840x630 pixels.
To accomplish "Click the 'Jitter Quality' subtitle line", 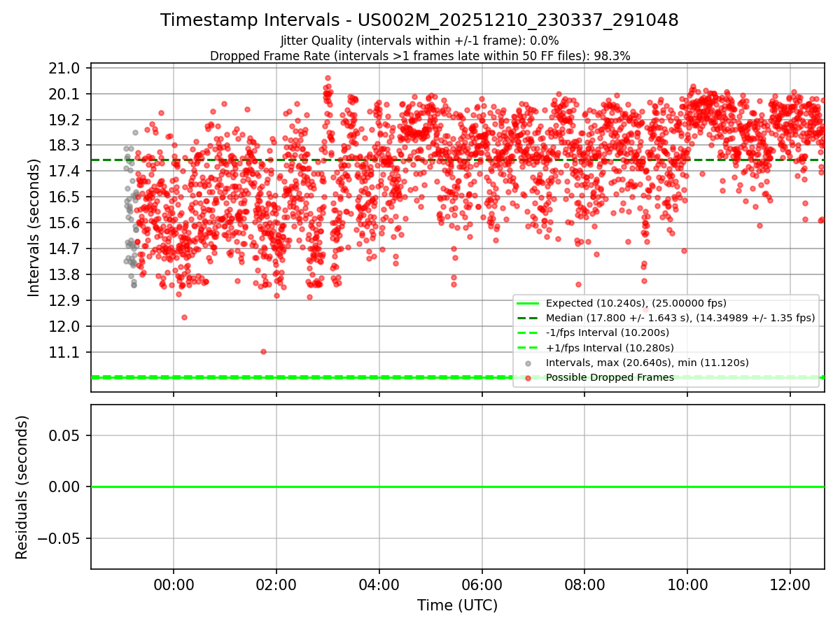I will pyautogui.click(x=419, y=41).
